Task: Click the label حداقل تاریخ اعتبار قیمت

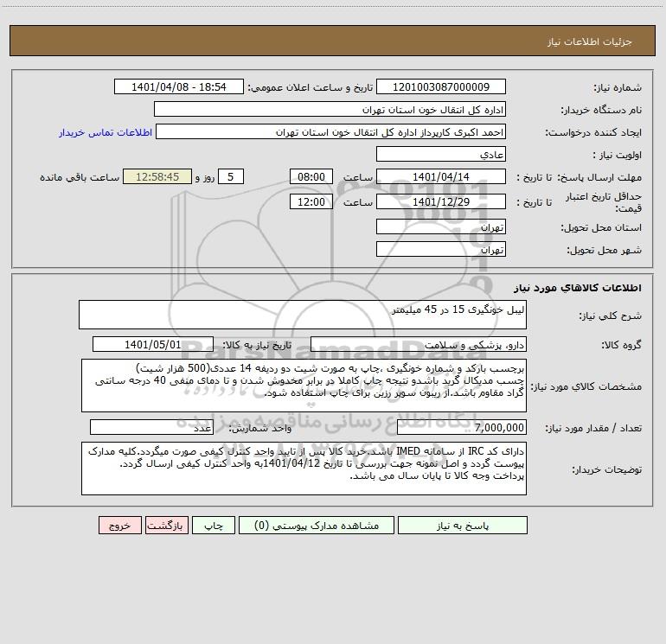Action: 604,202
